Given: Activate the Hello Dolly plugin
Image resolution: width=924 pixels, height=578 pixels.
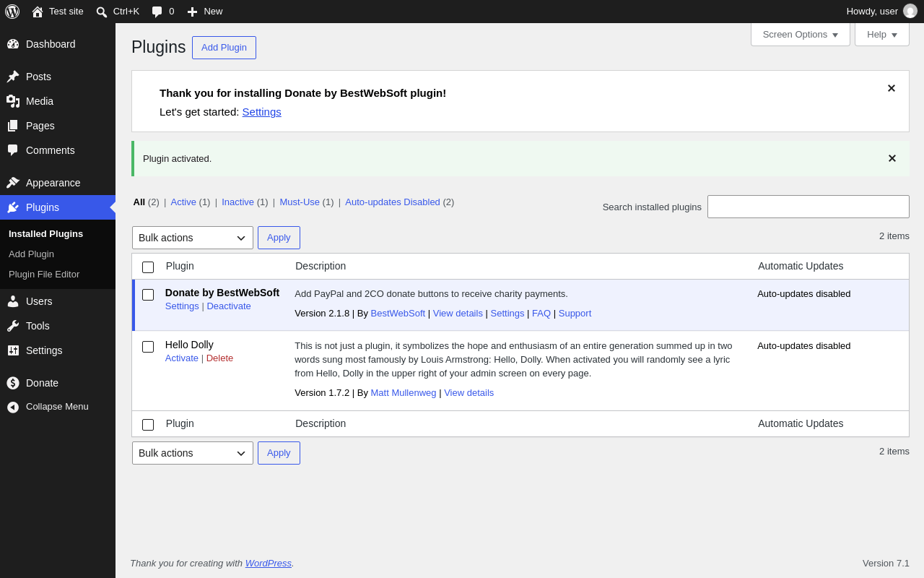Looking at the screenshot, I should click(182, 358).
